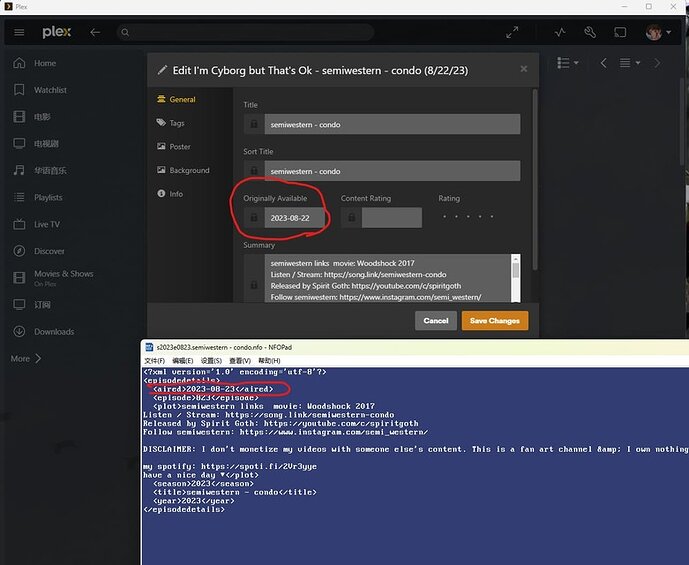Set rating using the first rating dot

click(x=444, y=217)
